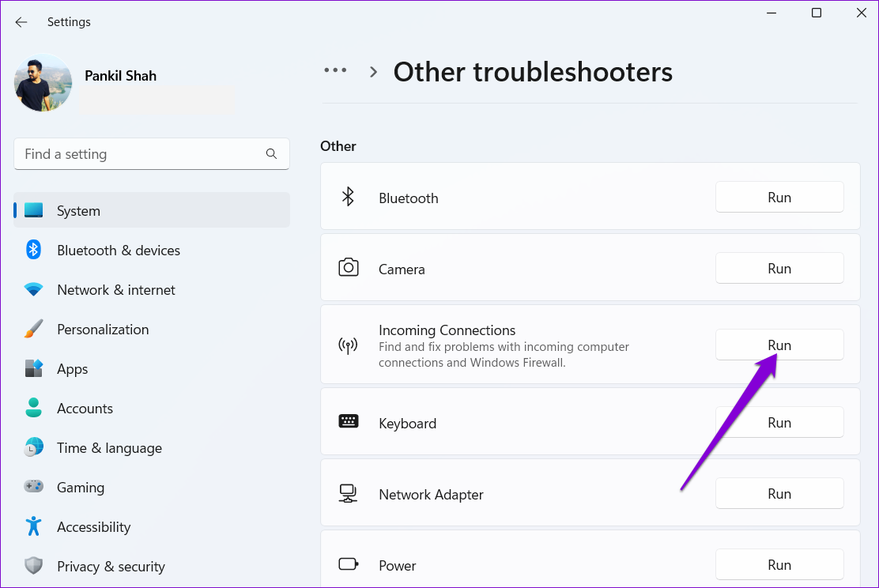Minimize the Settings window

[771, 13]
